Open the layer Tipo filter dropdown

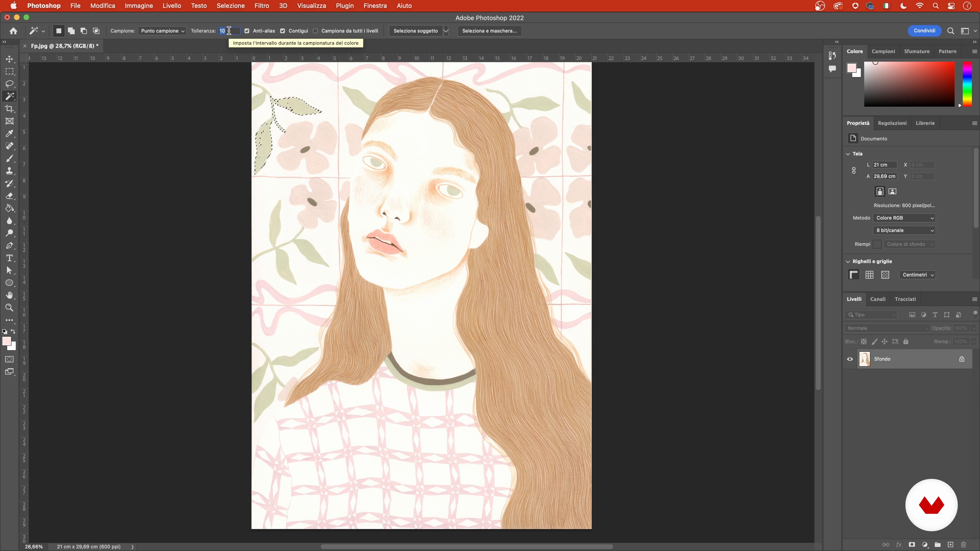tap(871, 315)
